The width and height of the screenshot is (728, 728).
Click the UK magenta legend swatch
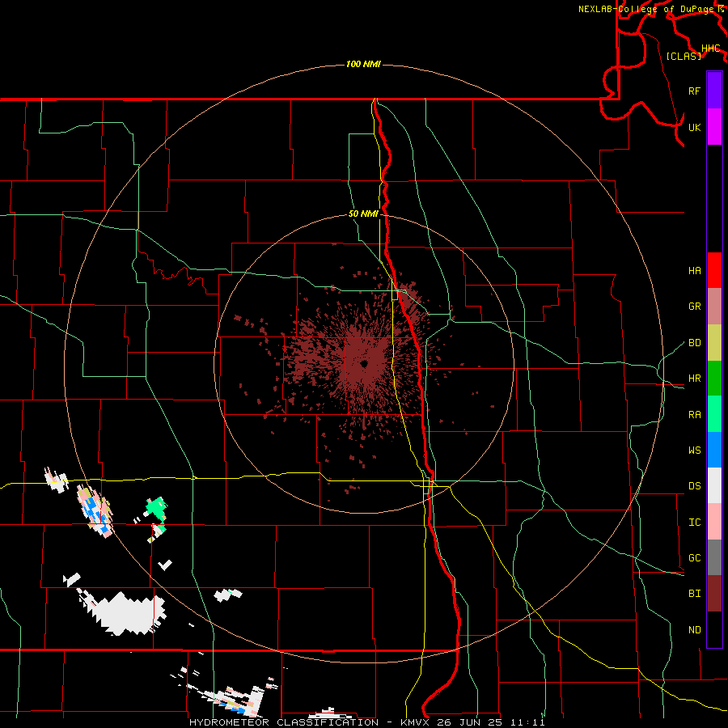(x=714, y=127)
